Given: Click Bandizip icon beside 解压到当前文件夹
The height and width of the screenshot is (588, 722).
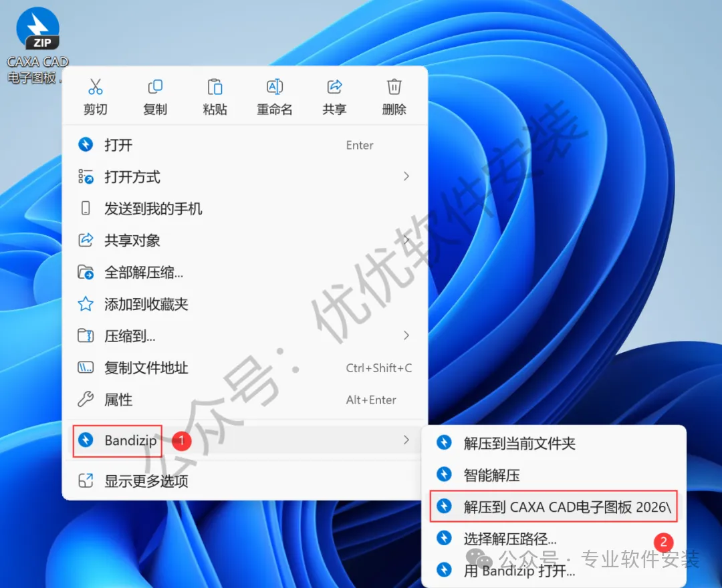Looking at the screenshot, I should pyautogui.click(x=444, y=442).
